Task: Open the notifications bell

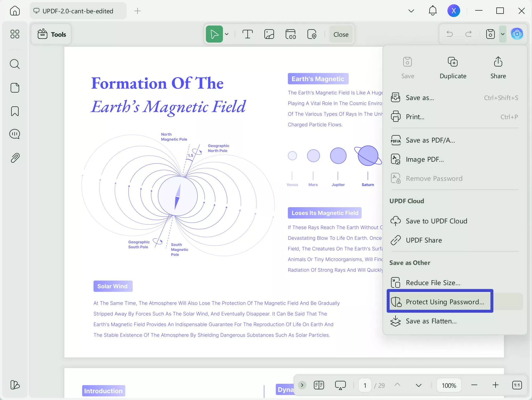Action: click(433, 11)
